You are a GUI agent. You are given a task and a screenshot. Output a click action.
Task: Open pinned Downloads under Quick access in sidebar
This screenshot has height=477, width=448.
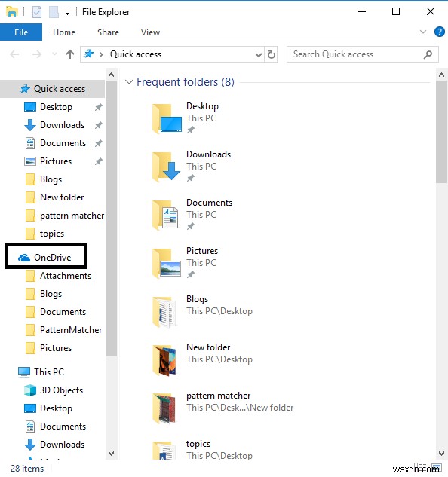62,125
